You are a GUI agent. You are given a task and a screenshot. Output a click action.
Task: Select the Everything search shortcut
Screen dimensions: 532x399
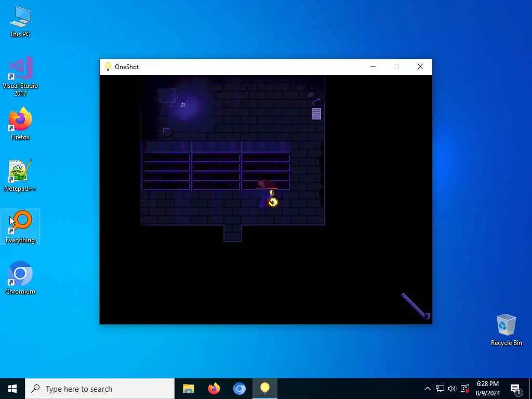[x=20, y=227]
